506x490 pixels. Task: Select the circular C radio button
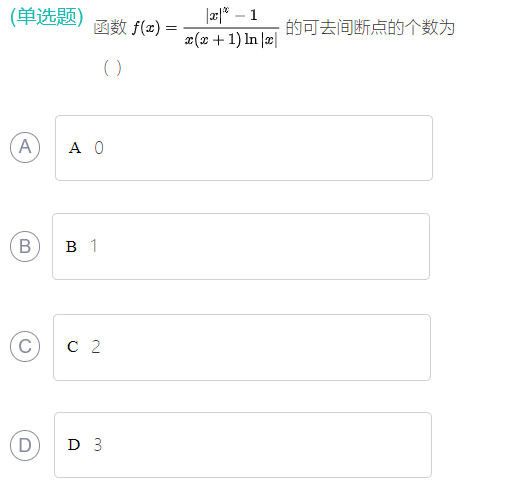[25, 346]
